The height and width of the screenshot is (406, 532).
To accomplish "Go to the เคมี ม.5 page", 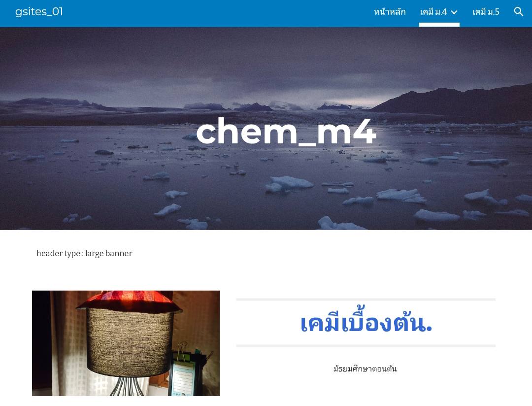I will [x=486, y=12].
